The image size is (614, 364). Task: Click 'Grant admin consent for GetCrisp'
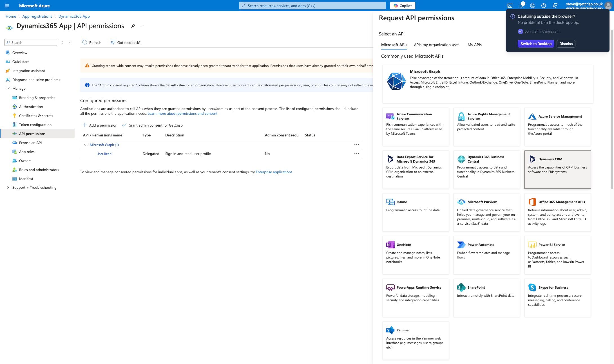(152, 125)
